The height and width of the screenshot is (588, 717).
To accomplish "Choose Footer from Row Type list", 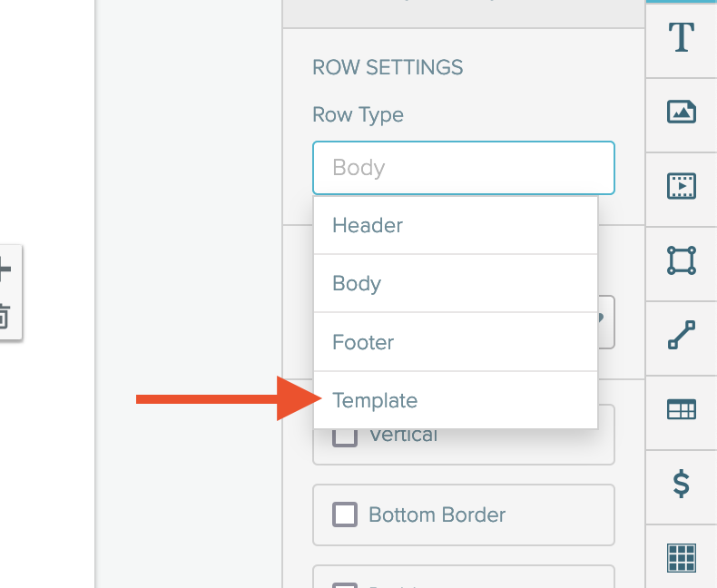I will pos(456,342).
